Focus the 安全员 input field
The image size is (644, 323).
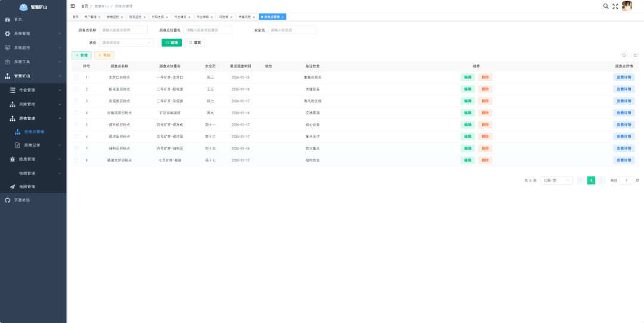[292, 30]
